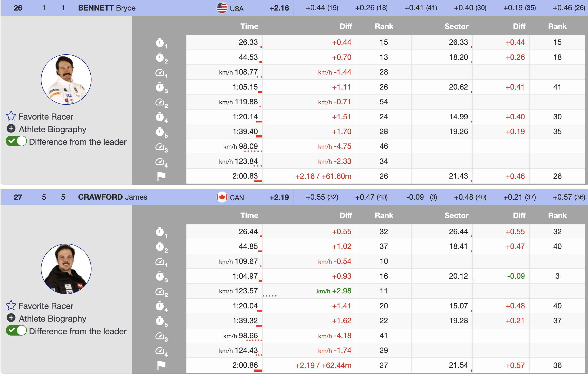
Task: Click Crawford's speedometer 2 icon
Action: coord(160,292)
